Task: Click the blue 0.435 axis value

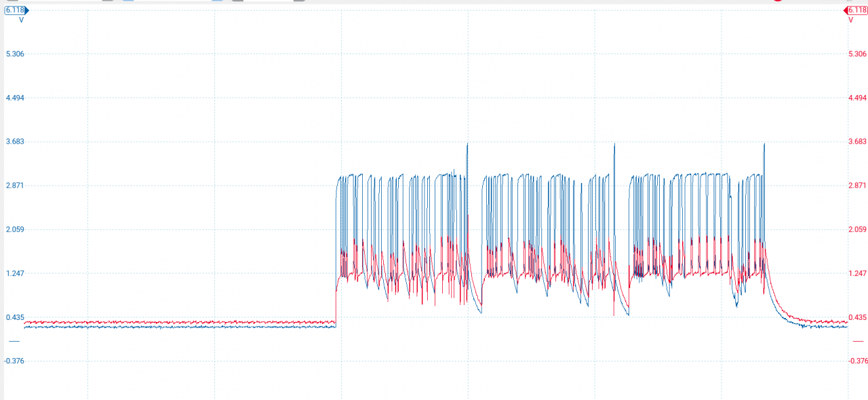Action: point(14,317)
